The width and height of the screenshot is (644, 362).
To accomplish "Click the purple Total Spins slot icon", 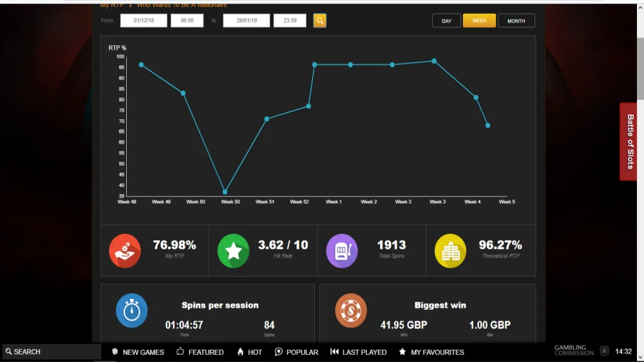I will click(x=342, y=251).
